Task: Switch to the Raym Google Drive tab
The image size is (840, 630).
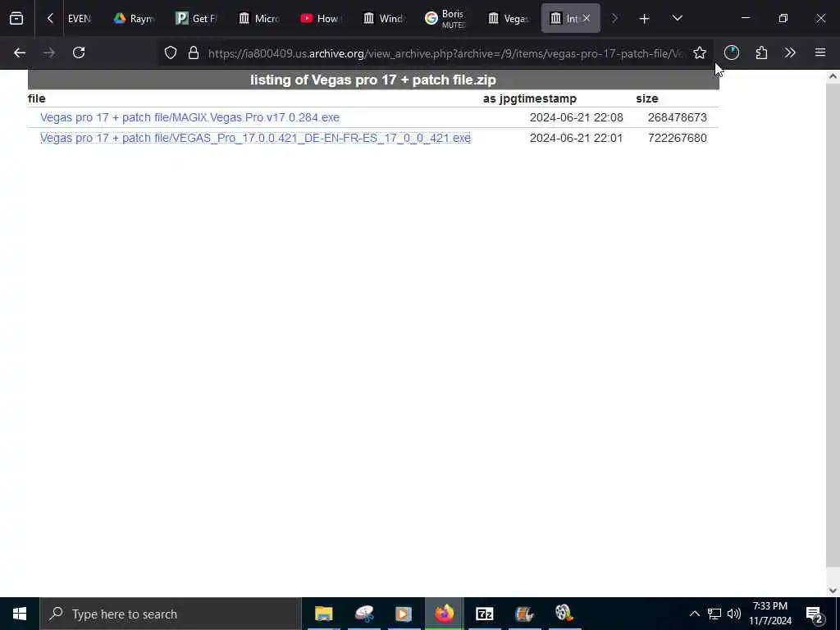Action: 134,18
